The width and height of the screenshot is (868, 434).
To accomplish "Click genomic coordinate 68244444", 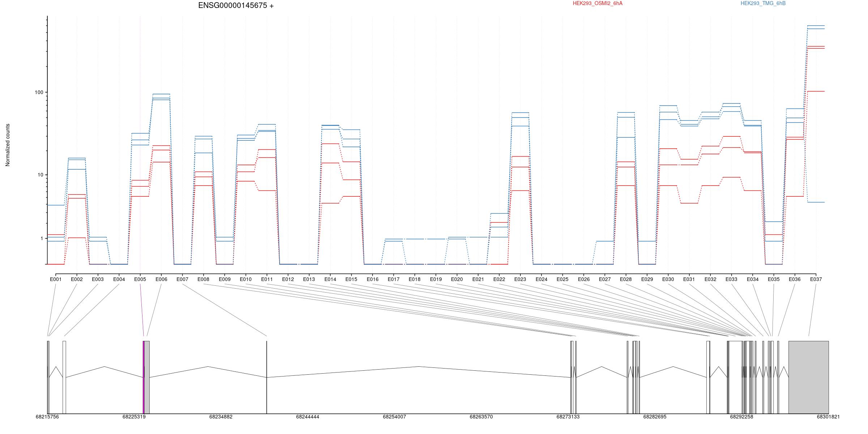I will pos(308,417).
